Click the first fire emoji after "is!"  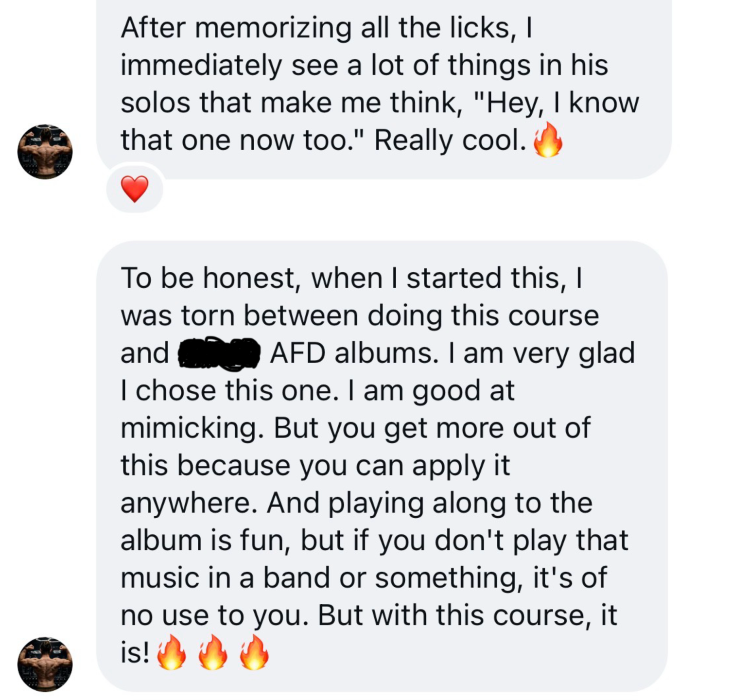click(x=171, y=652)
